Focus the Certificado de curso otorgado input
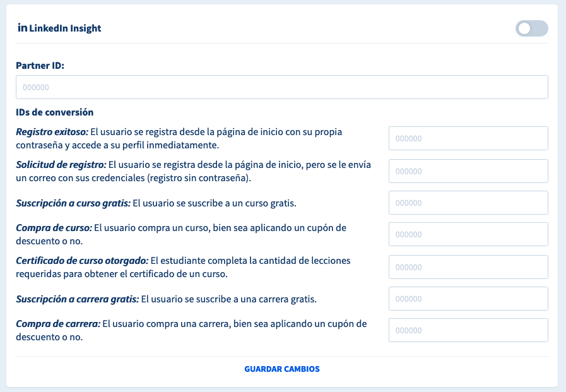 [x=468, y=267]
